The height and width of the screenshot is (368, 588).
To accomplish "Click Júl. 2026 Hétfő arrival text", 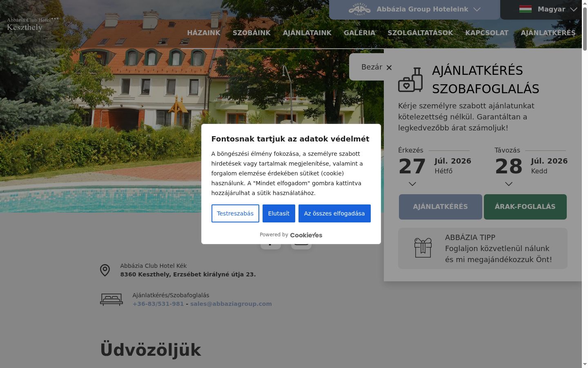I will coord(453,166).
